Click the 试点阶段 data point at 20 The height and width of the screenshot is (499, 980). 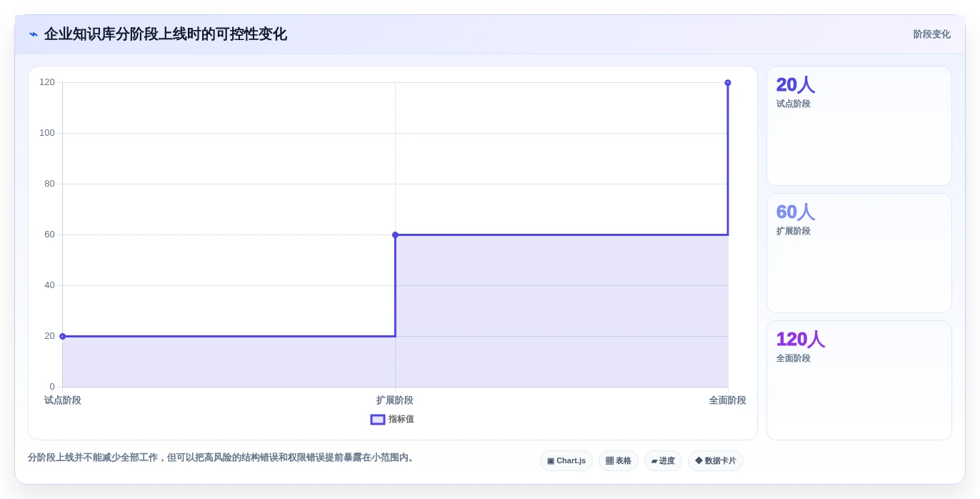[x=63, y=336]
